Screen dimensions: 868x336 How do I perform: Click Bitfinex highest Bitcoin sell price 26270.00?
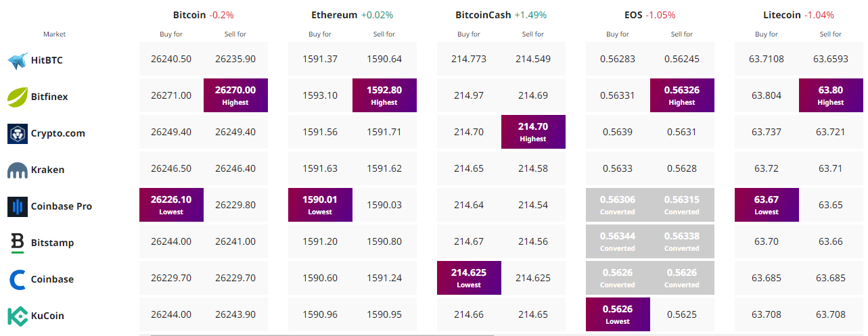[235, 95]
